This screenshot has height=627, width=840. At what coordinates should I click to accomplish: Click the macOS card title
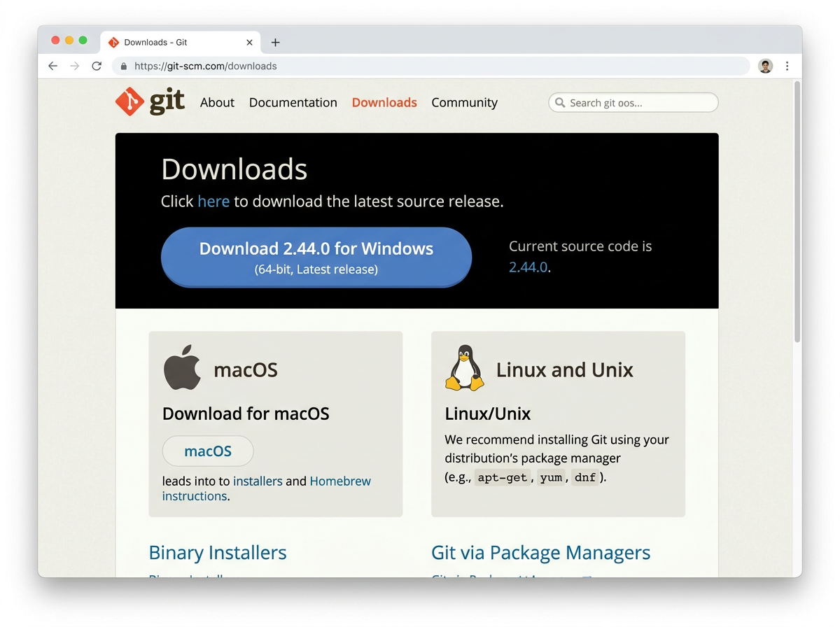[x=246, y=369]
